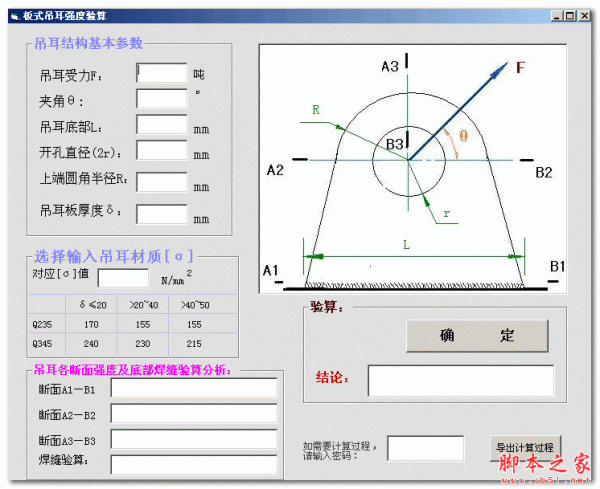Click the 确定 button
Viewport: 600px width, 489px height.
(x=477, y=336)
